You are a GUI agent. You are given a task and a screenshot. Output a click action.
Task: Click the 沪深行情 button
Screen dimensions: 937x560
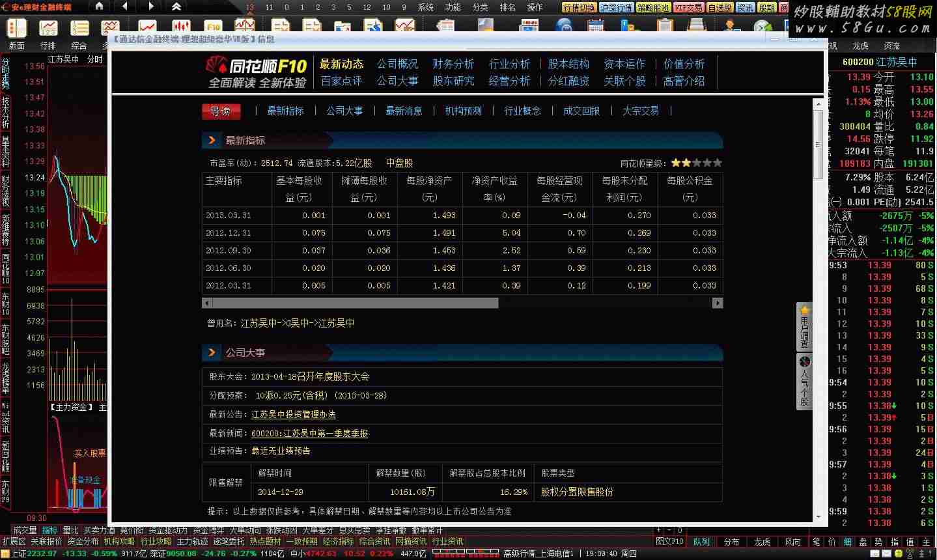616,8
